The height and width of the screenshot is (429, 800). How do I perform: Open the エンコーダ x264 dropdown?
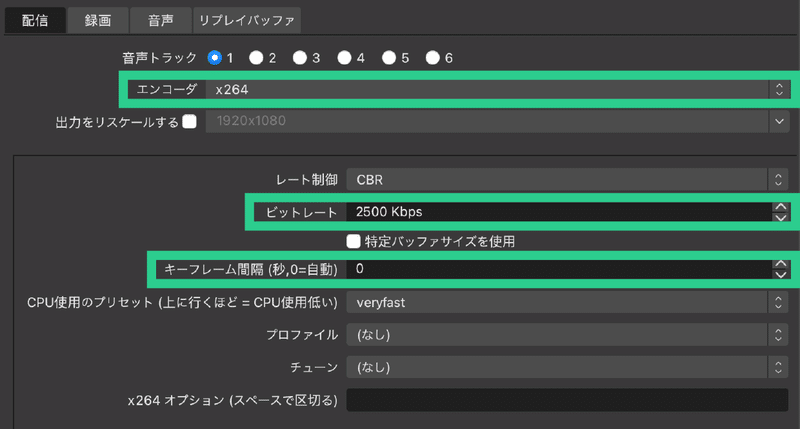tap(498, 89)
